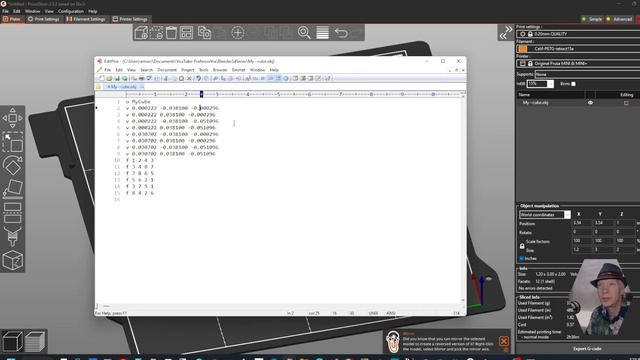Click the Size Z input field
This screenshot has width=640, height=360.
coord(624,250)
